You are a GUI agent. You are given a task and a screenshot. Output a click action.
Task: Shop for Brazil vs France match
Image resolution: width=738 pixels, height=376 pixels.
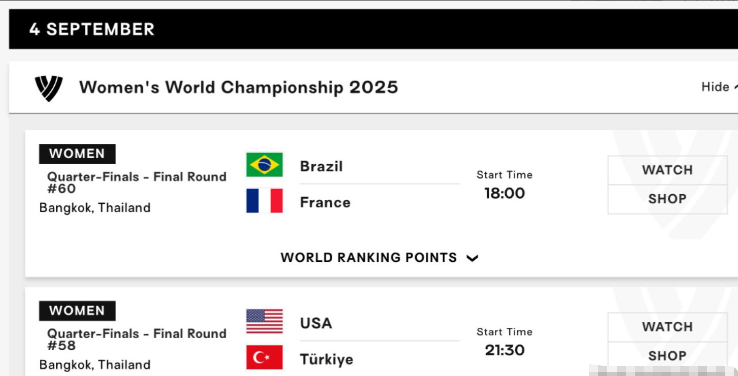[x=667, y=199]
